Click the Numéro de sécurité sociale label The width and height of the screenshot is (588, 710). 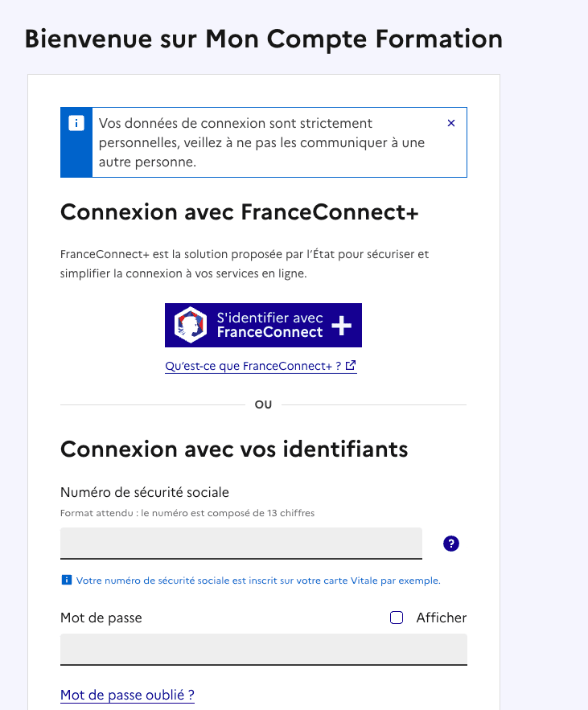(145, 492)
